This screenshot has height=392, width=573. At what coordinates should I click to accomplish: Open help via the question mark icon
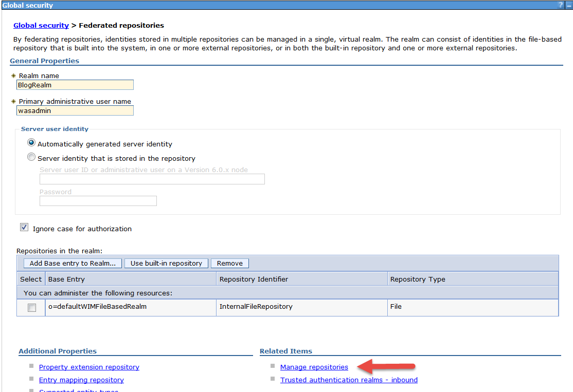click(561, 5)
